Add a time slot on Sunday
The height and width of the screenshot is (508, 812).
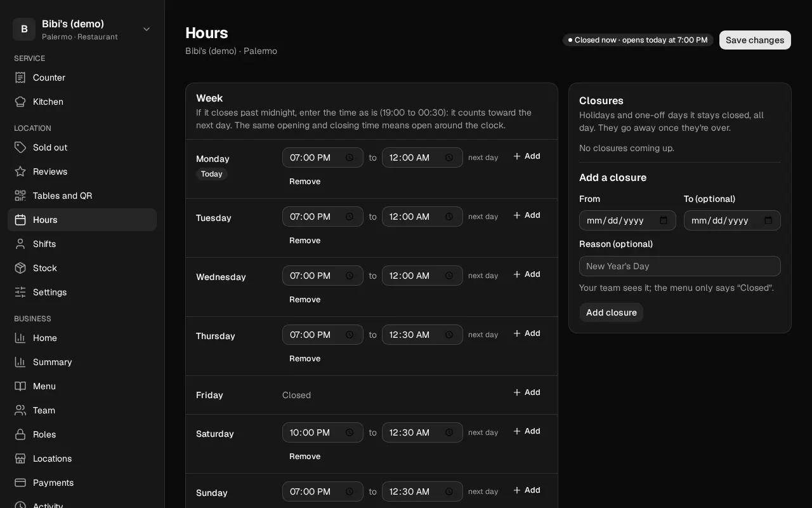pos(527,490)
